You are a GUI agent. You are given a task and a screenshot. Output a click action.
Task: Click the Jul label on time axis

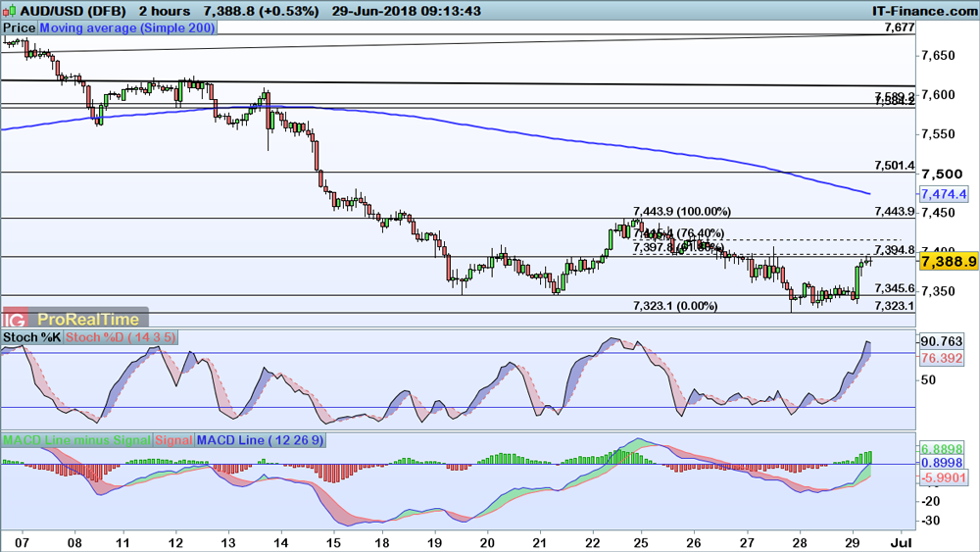(901, 542)
